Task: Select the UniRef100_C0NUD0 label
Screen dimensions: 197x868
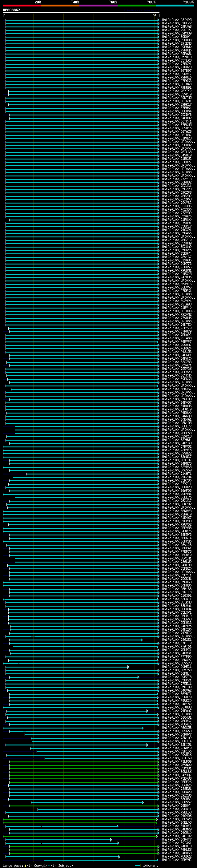Action: coord(177,585)
